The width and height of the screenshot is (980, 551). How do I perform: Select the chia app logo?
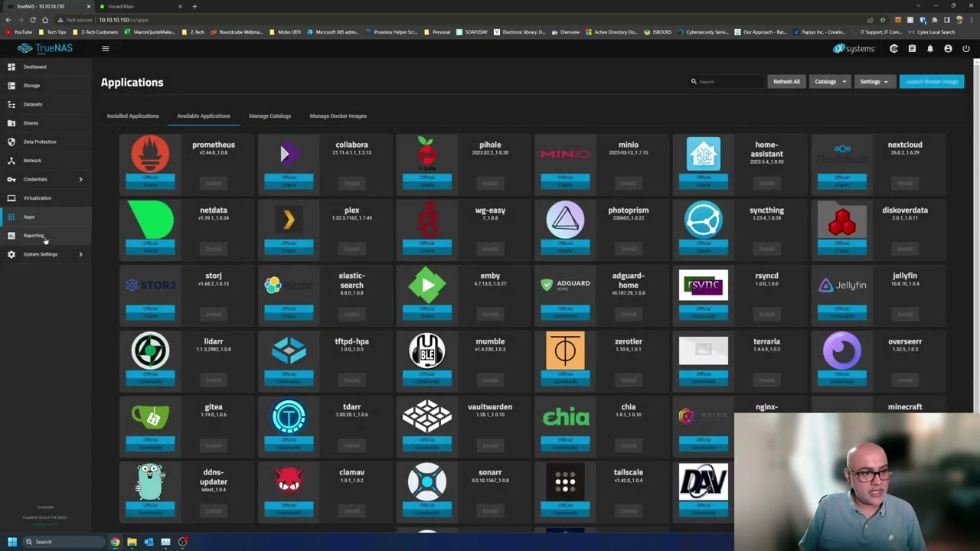[565, 416]
